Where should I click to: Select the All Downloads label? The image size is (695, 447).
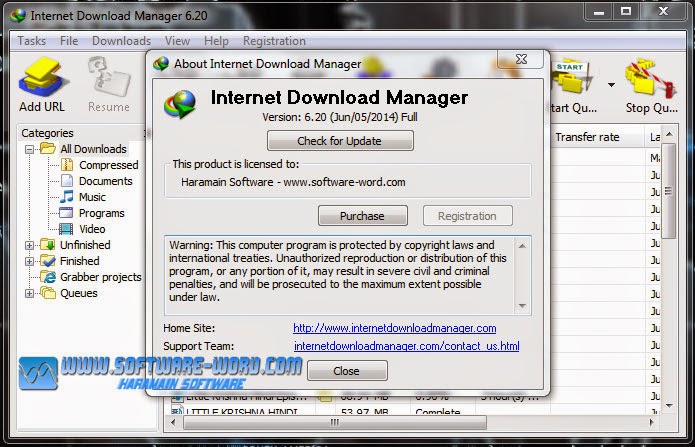pyautogui.click(x=94, y=149)
